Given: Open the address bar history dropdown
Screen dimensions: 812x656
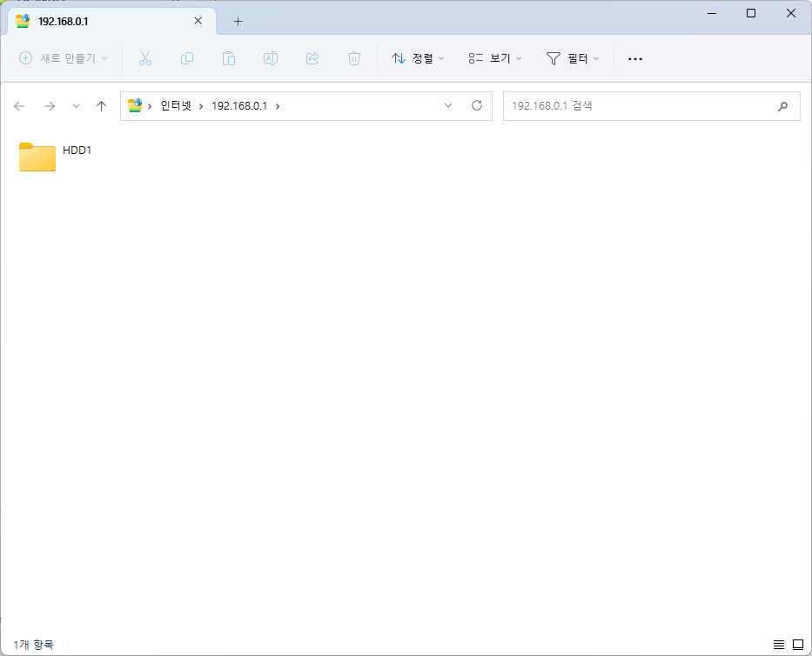Looking at the screenshot, I should pyautogui.click(x=448, y=105).
